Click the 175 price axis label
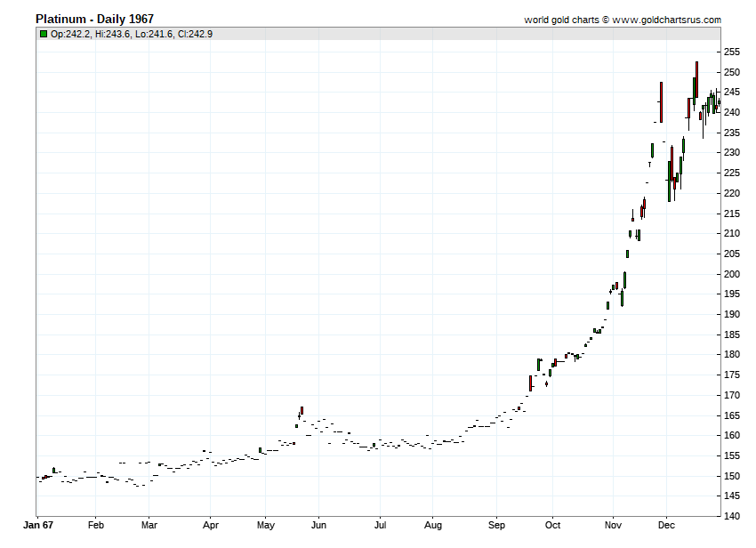The height and width of the screenshot is (548, 756). 731,375
